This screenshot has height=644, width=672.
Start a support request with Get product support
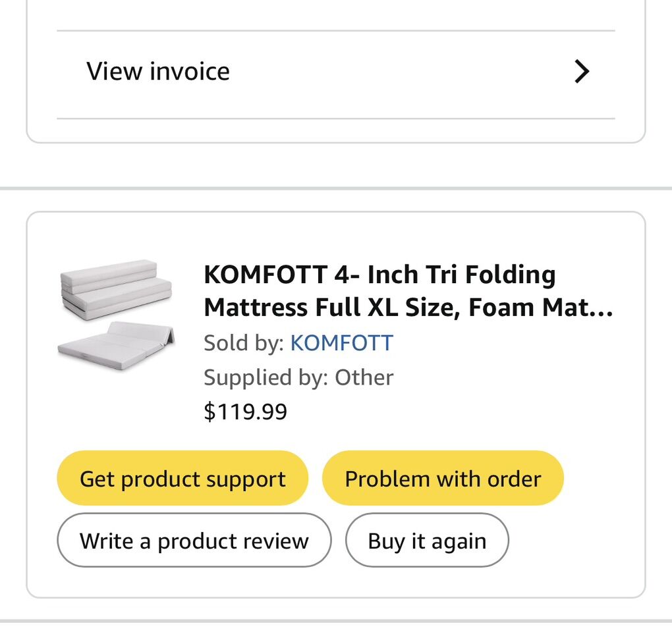click(x=182, y=478)
